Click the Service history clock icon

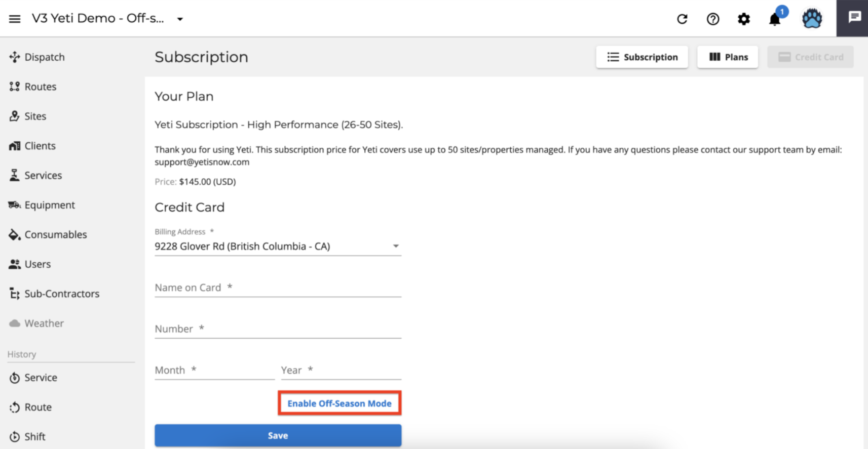click(x=14, y=378)
